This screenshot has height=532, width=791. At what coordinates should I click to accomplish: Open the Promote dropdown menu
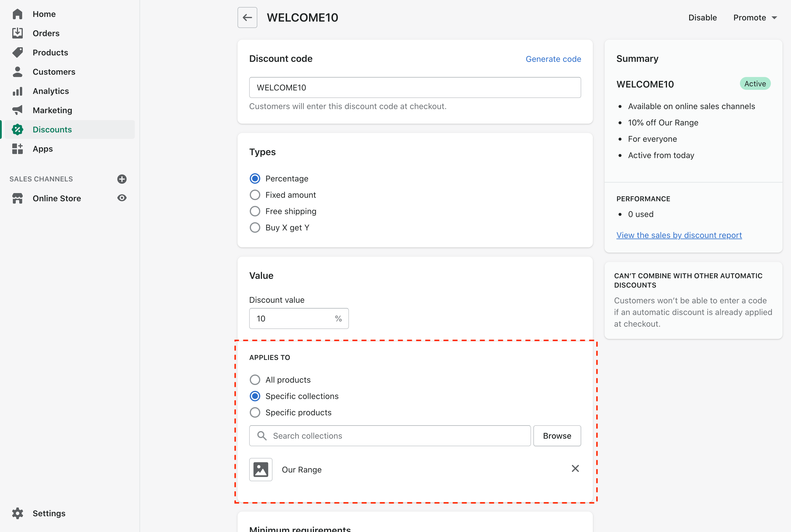755,17
